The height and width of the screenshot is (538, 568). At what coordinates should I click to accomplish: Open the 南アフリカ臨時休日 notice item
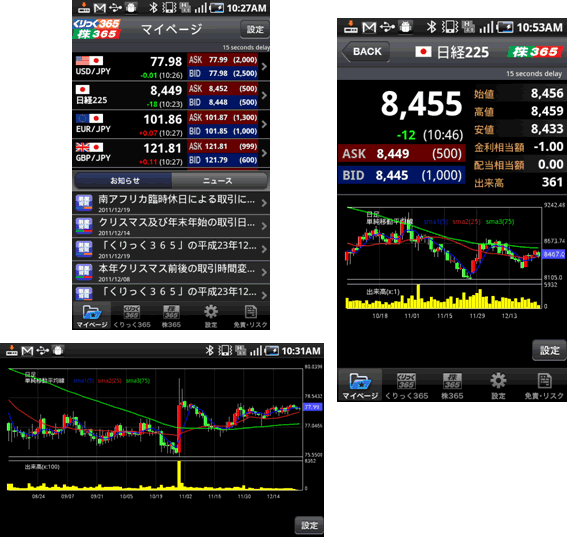171,203
